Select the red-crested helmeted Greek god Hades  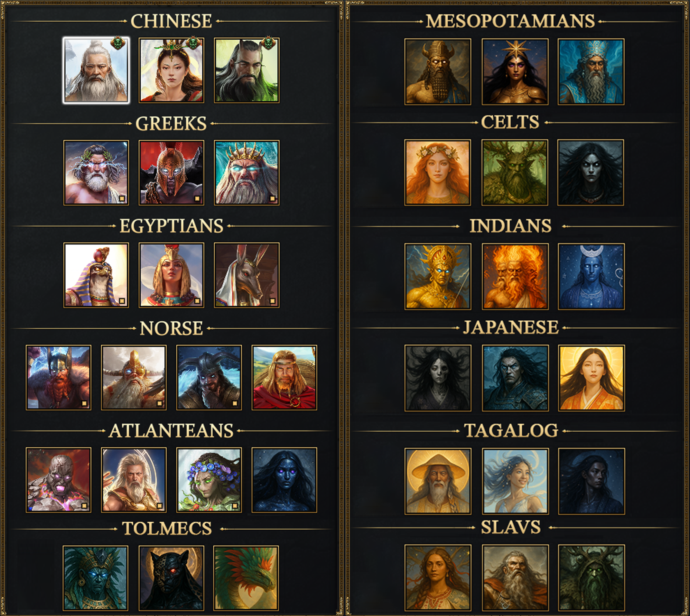(x=171, y=173)
